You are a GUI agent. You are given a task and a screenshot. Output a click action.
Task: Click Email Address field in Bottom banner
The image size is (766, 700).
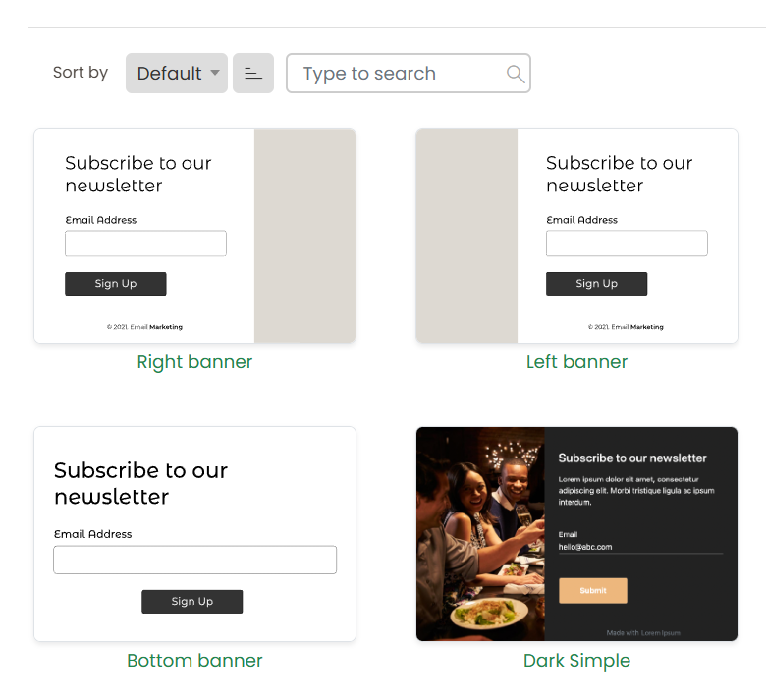194,560
